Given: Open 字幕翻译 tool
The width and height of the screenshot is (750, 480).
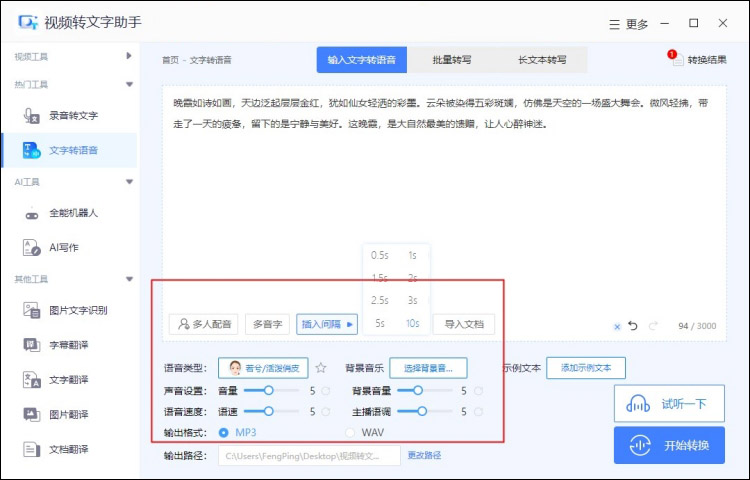Looking at the screenshot, I should tap(69, 345).
